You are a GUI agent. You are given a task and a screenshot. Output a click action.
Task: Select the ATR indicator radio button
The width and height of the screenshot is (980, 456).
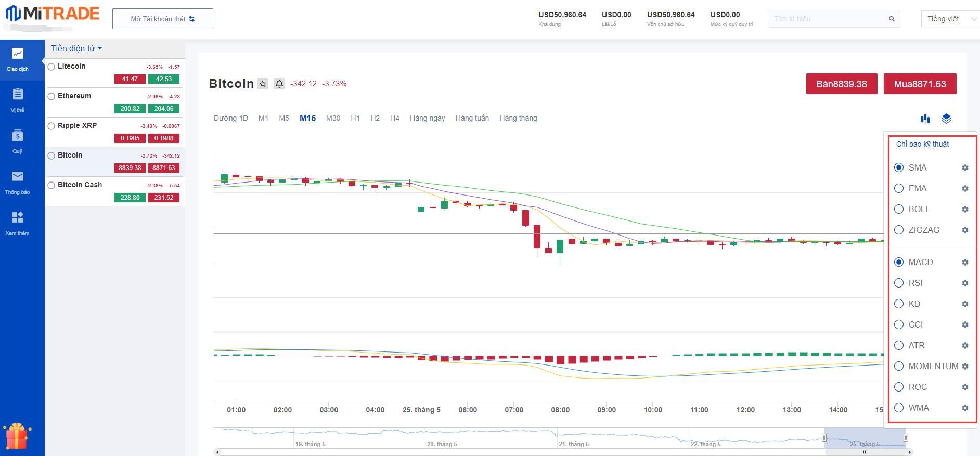899,345
